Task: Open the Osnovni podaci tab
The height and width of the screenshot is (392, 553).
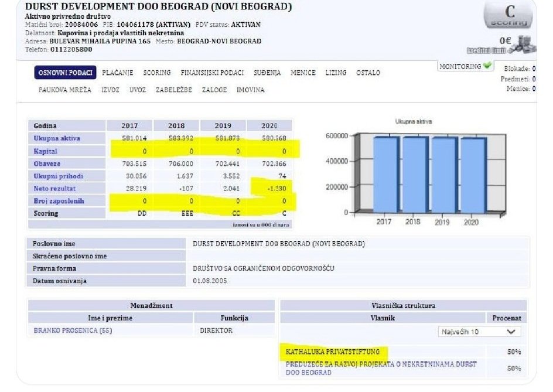Action: pyautogui.click(x=65, y=73)
